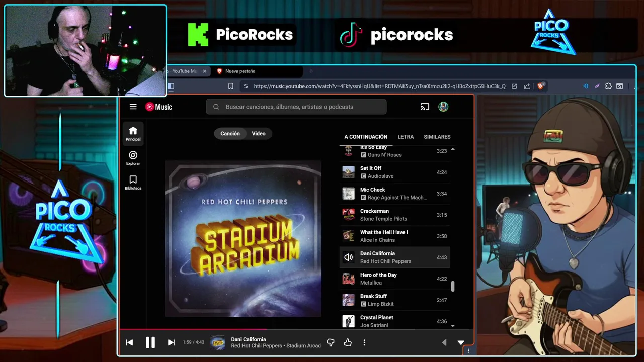This screenshot has width=644, height=362.
Task: Skip to the previous track
Action: 129,342
